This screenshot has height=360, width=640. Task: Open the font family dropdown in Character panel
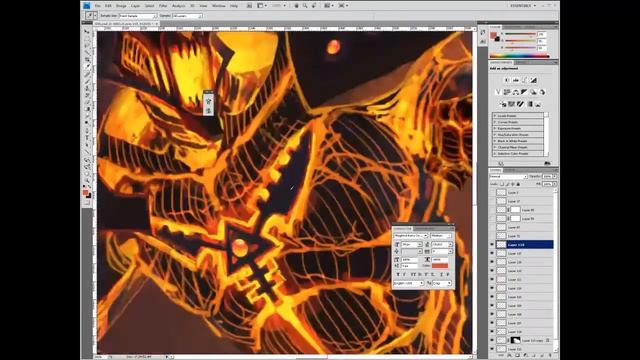411,236
